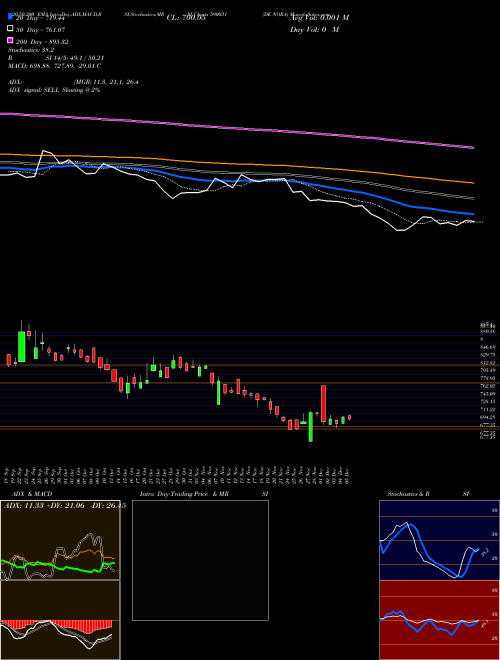Click the RSI 14/5 value line
Viewport: 500px width, 660px height.
tap(56, 58)
